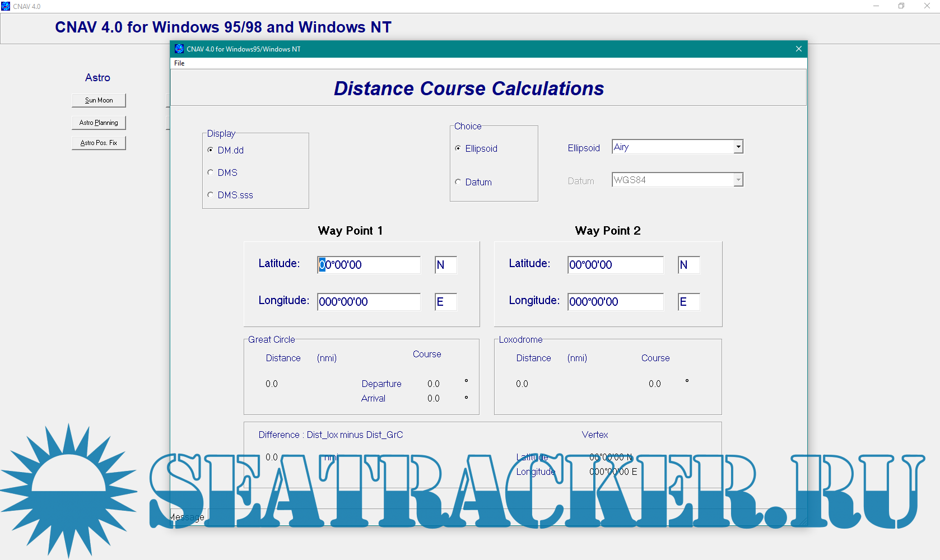The image size is (940, 560).
Task: Expand the Ellipsoid dropdown showing Airy
Action: coord(738,147)
